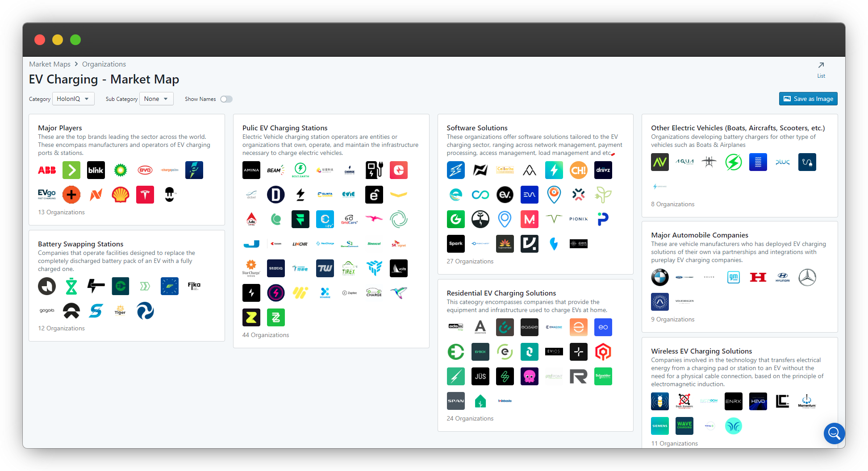Open the ABB logo in Major Players

tap(47, 170)
